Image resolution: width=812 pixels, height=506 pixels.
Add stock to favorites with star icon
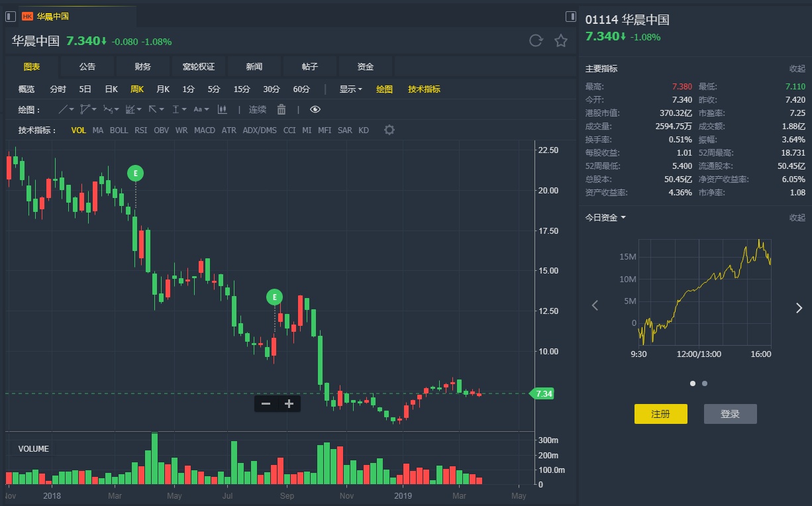pyautogui.click(x=561, y=41)
